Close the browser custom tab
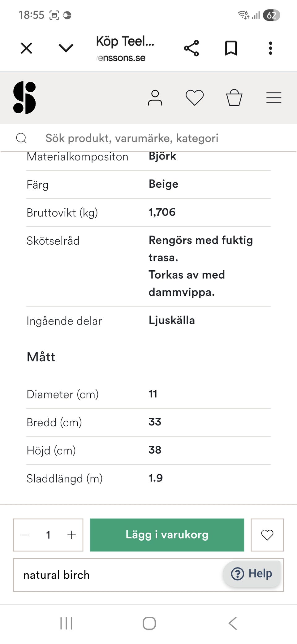The height and width of the screenshot is (644, 297). click(x=26, y=48)
